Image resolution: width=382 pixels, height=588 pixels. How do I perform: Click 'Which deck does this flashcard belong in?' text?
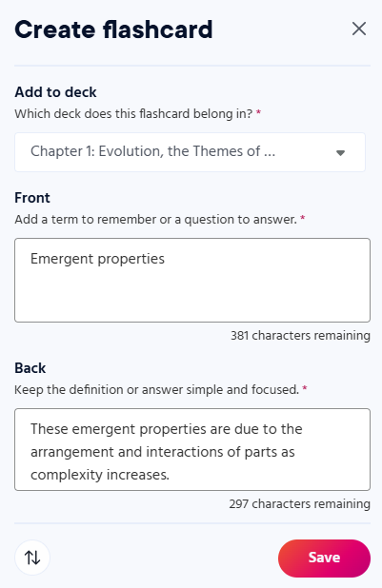133,113
